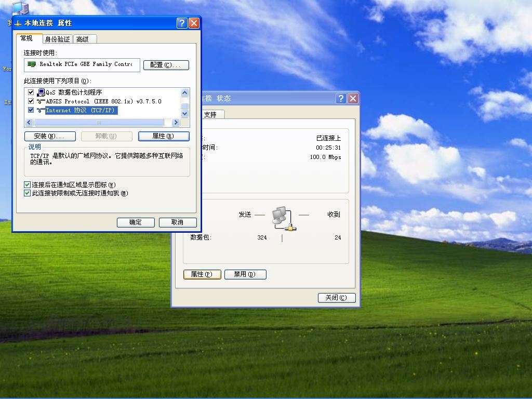Click the speed value 100.0 Mbps

(x=325, y=157)
